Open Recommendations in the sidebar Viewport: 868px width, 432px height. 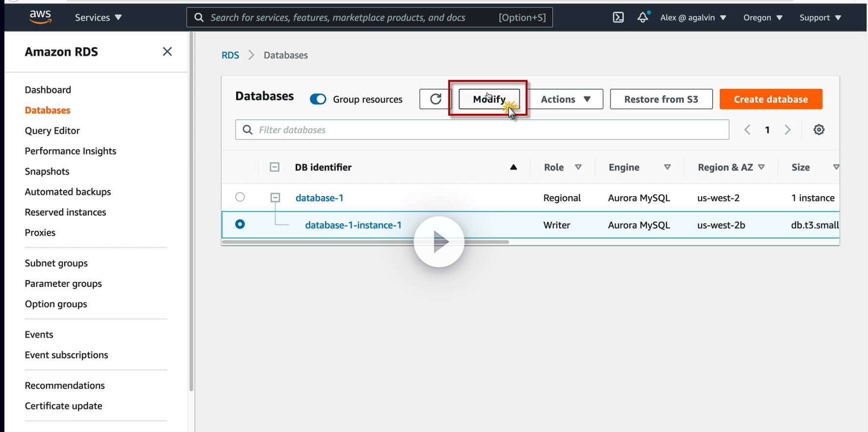(x=65, y=385)
